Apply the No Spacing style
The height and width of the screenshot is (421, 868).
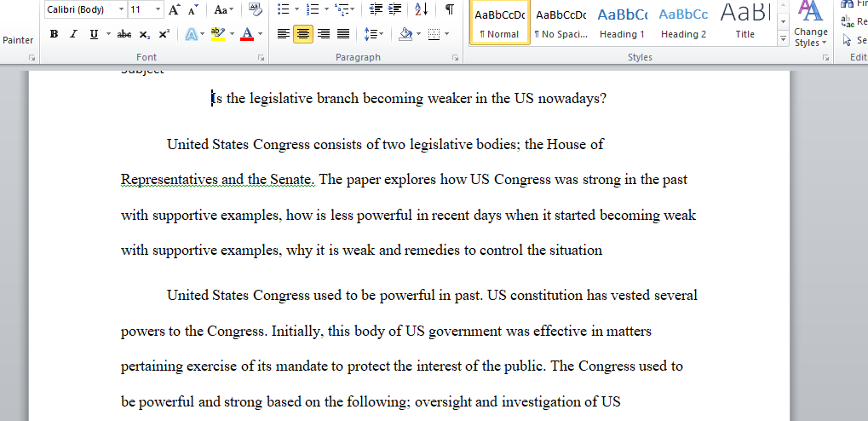point(561,23)
